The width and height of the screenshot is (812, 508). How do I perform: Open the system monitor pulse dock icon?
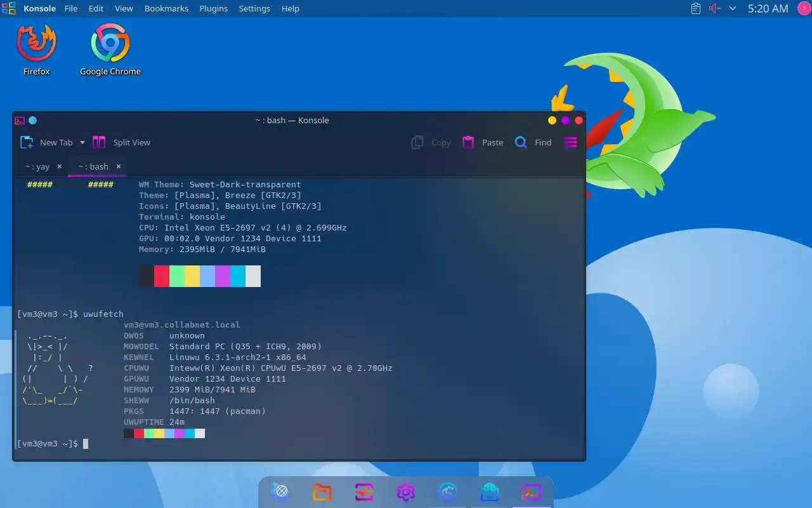364,491
